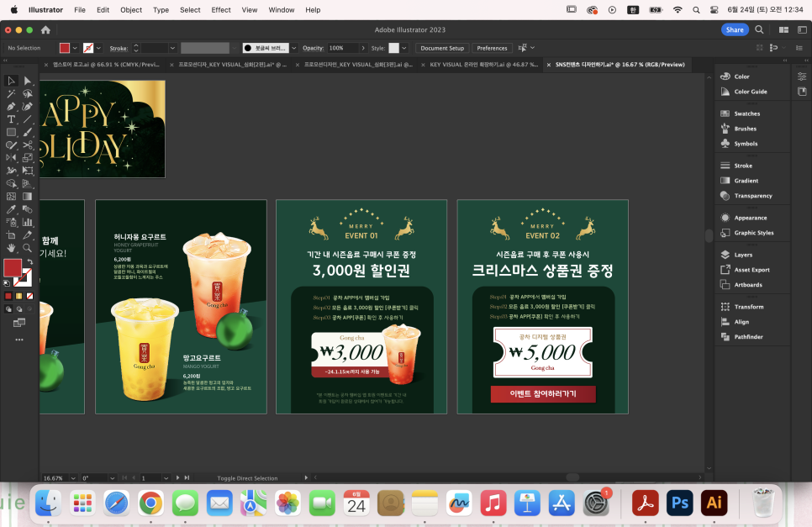The height and width of the screenshot is (527, 812).
Task: Set None paint mode button
Action: (x=30, y=296)
